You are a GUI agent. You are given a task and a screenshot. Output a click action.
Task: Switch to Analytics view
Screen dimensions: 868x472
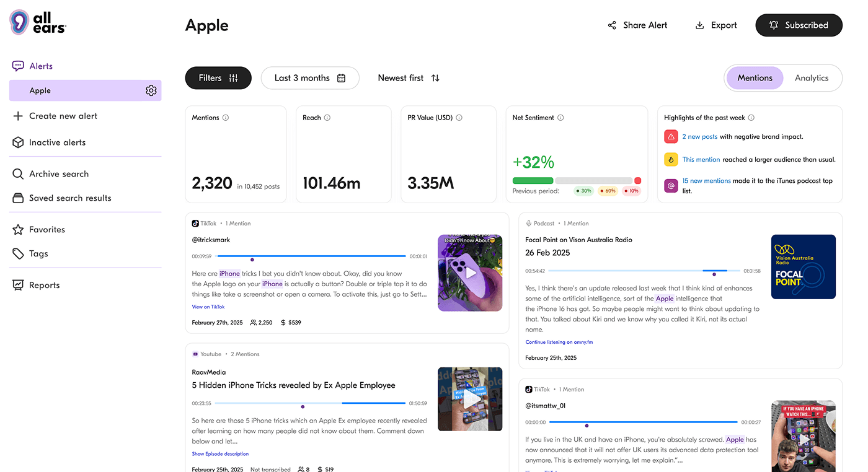[x=812, y=78]
